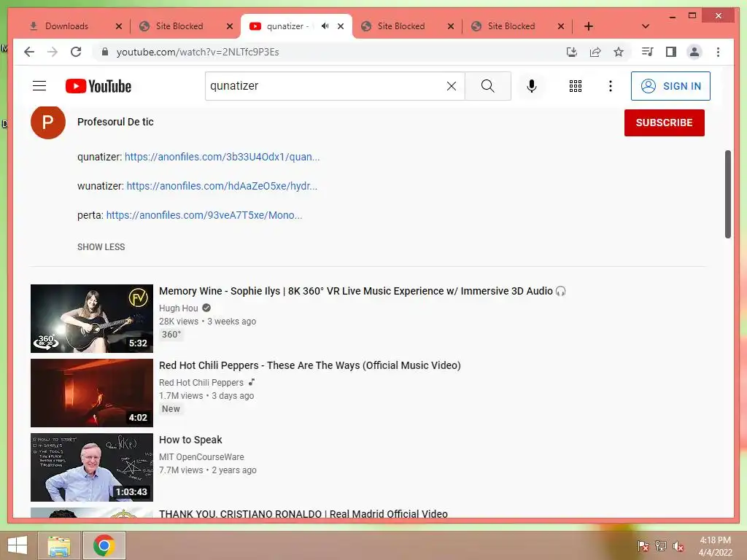Visit the Hugh Hou channel
Image resolution: width=747 pixels, height=560 pixels.
tap(178, 308)
